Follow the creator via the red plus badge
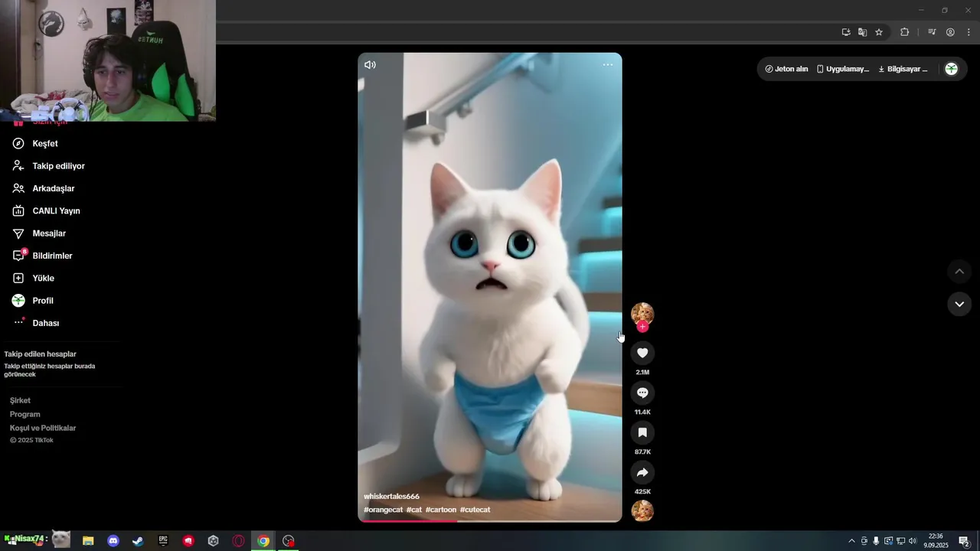Viewport: 980px width, 551px height. point(642,327)
